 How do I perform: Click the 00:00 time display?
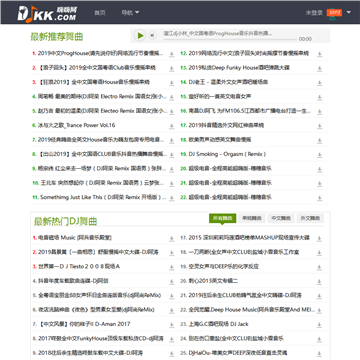[x=305, y=39]
